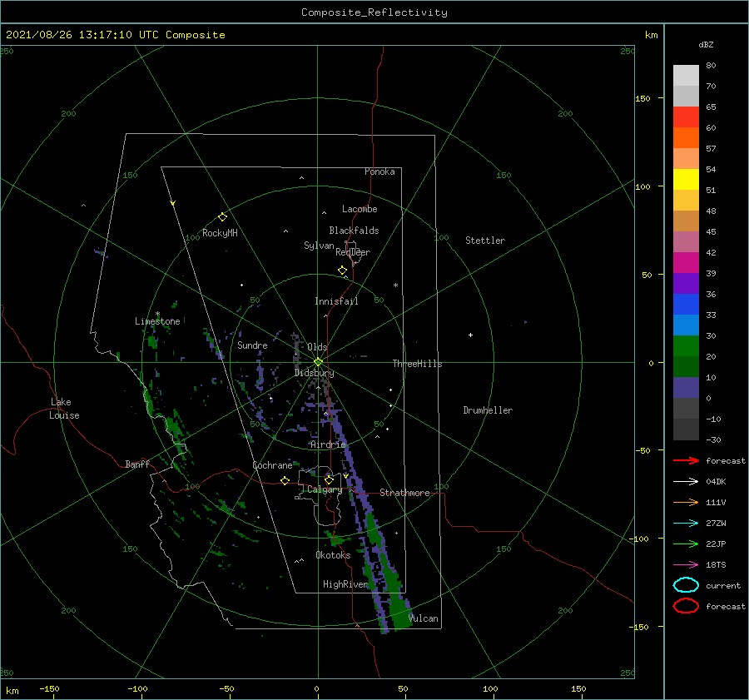Image resolution: width=749 pixels, height=700 pixels.
Task: Click the Vulcan label
Action: coord(423,618)
